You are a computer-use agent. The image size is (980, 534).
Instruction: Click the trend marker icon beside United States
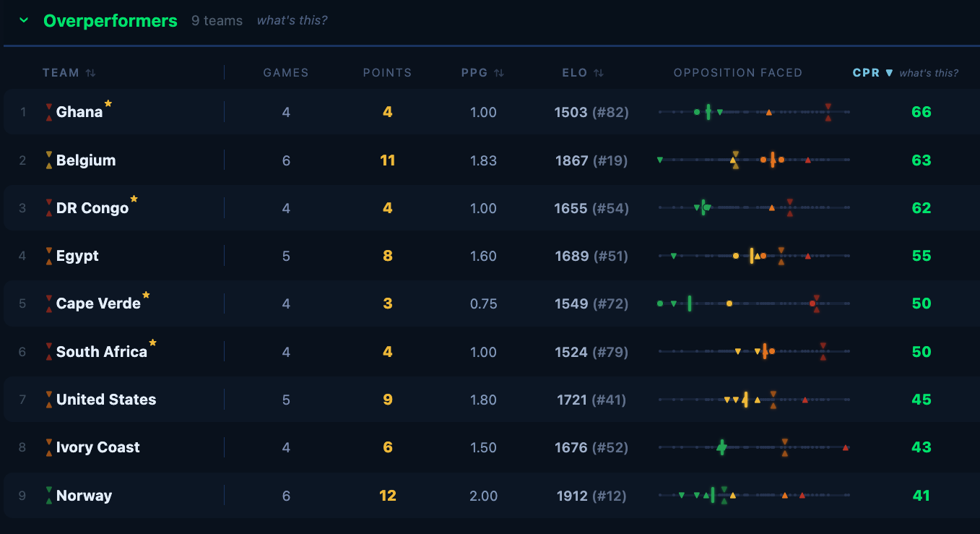49,400
